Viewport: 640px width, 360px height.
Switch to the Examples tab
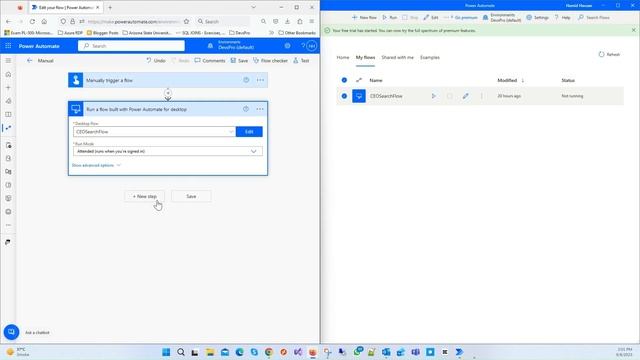430,58
